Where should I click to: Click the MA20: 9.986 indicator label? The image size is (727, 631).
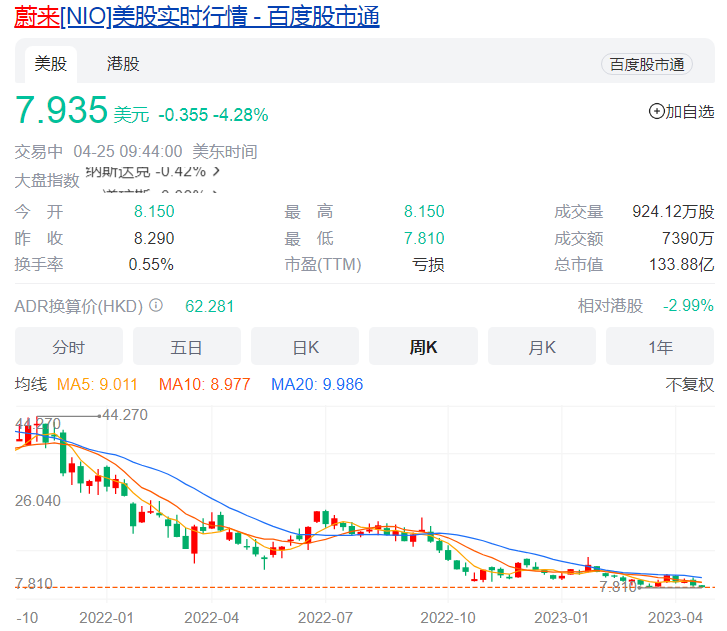[x=317, y=384]
